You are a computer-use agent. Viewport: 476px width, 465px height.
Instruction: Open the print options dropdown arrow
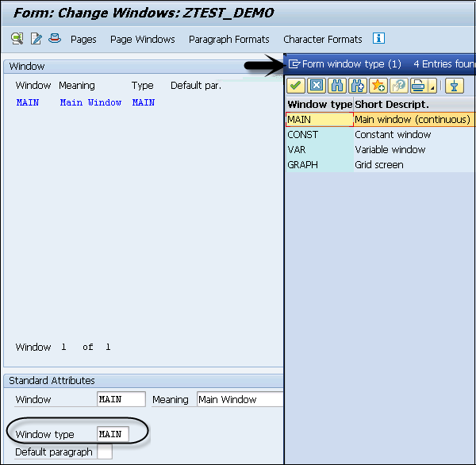click(432, 87)
